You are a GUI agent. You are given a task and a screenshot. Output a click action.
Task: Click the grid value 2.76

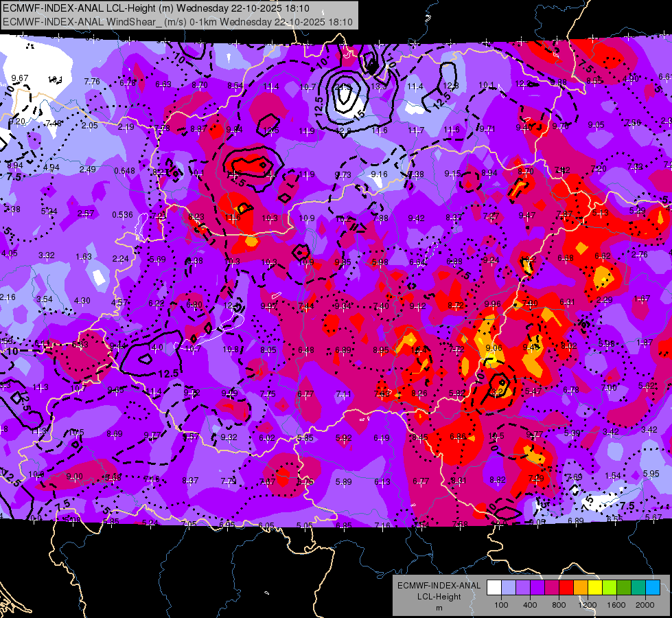pyautogui.click(x=640, y=254)
